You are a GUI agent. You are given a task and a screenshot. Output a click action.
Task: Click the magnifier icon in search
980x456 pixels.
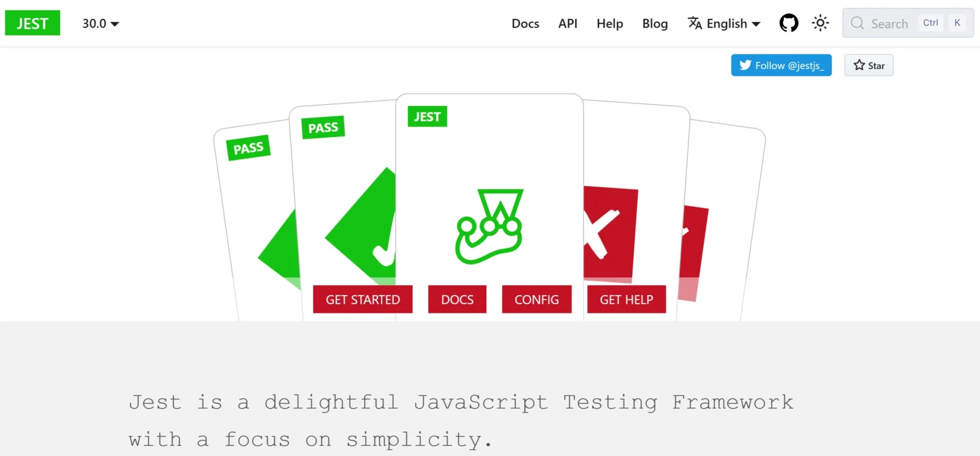pyautogui.click(x=858, y=23)
